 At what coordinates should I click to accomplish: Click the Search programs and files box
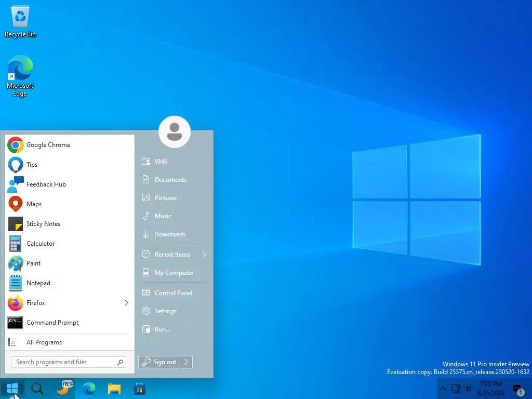click(x=69, y=362)
